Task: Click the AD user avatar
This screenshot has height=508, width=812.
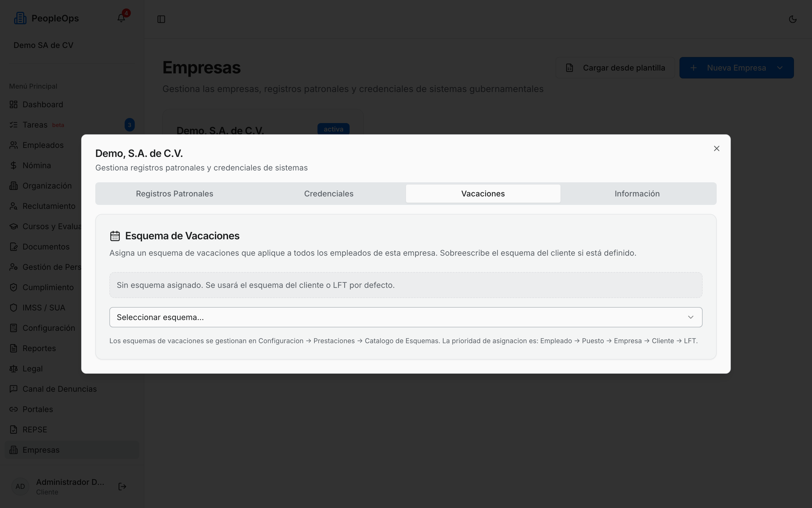Action: pyautogui.click(x=20, y=487)
